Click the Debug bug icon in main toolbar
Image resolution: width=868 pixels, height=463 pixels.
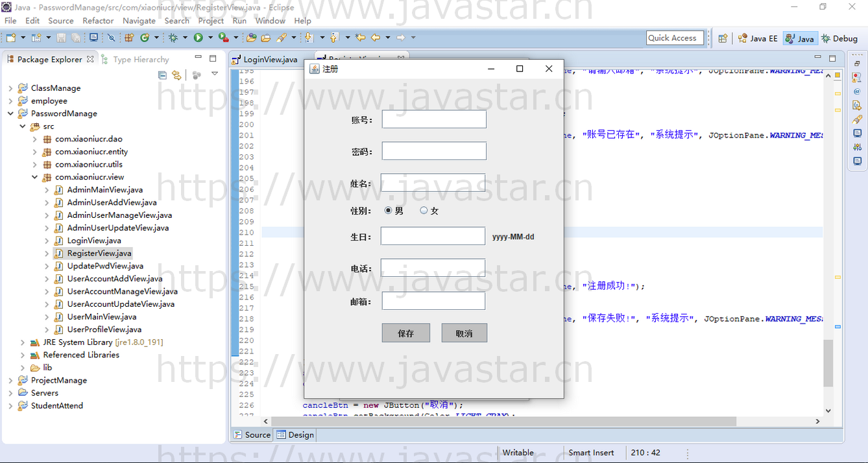[173, 38]
